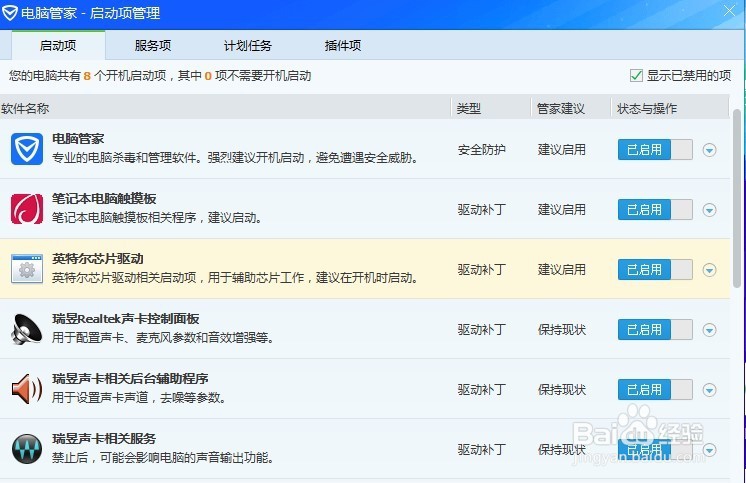Viewport: 746px width, 483px height.
Task: Open the 服务项 tab
Action: [x=153, y=45]
